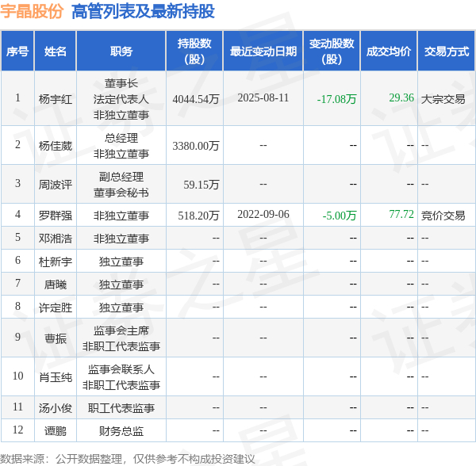Click the 姓名 column header

point(56,52)
